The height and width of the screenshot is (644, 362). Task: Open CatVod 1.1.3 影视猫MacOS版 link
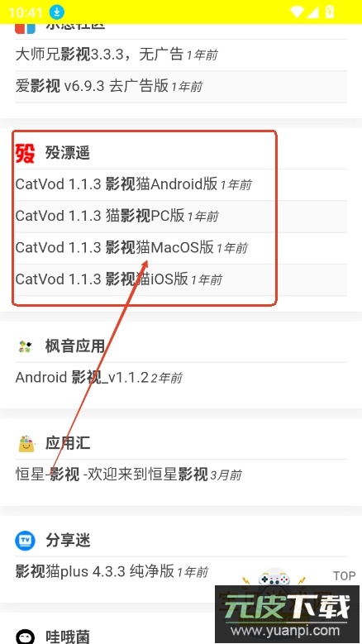(131, 248)
